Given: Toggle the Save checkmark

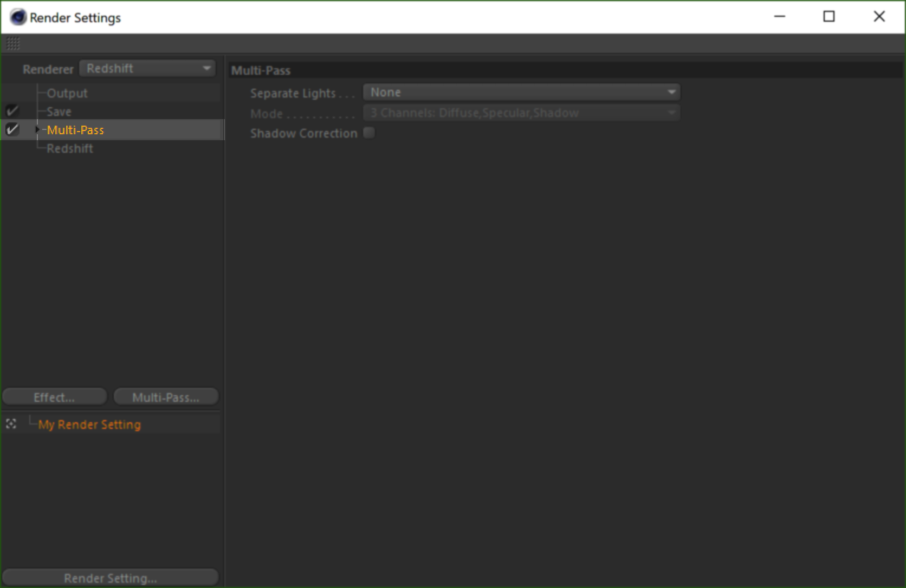Looking at the screenshot, I should point(12,111).
